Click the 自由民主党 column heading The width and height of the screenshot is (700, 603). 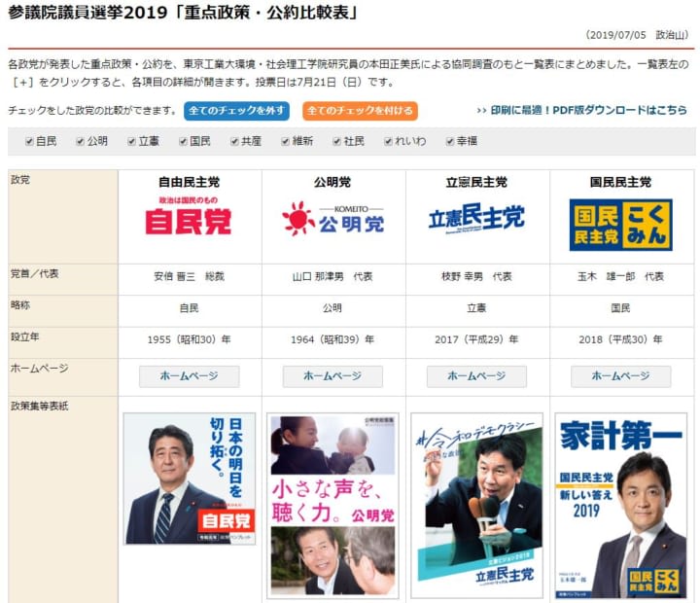[190, 182]
